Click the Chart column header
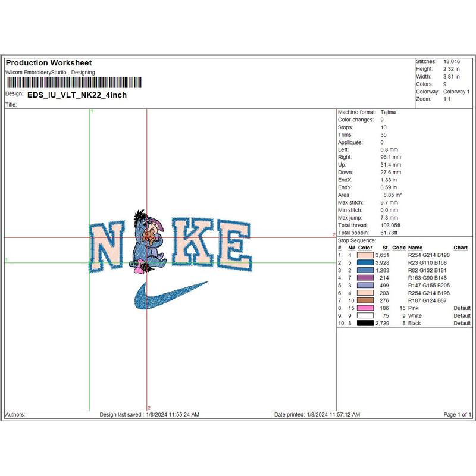Viewport: 476px width, 476px height. 461,248
